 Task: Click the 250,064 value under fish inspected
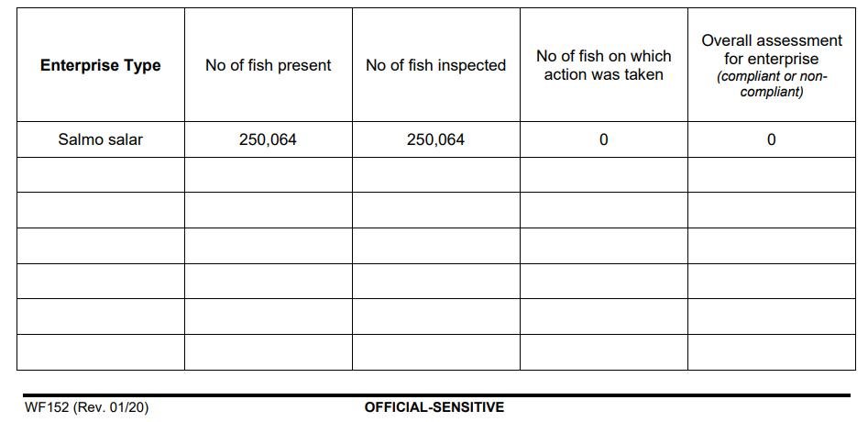(x=435, y=139)
